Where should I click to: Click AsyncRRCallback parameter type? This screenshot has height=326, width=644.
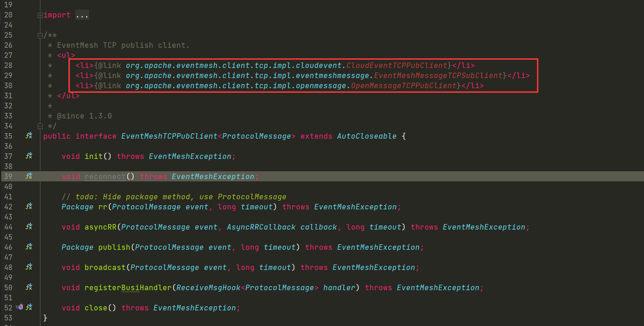261,227
